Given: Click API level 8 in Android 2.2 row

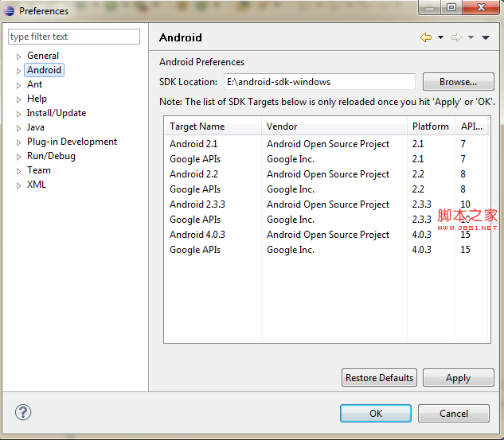Looking at the screenshot, I should pyautogui.click(x=463, y=174).
